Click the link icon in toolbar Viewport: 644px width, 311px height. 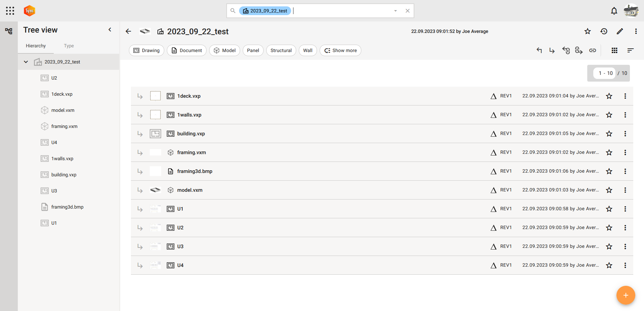coord(593,50)
